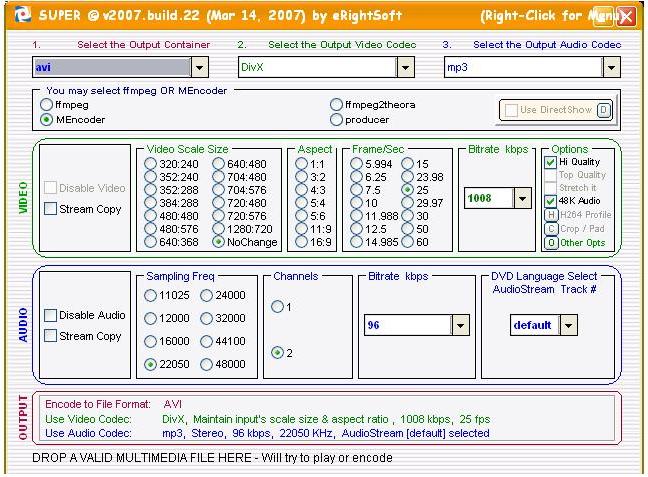Click the H icon for H264 Profile
The height and width of the screenshot is (477, 648).
[x=551, y=215]
